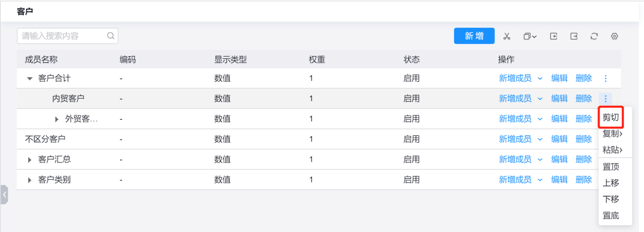Open the 复制 submenu
This screenshot has width=644, height=232.
pyautogui.click(x=612, y=134)
